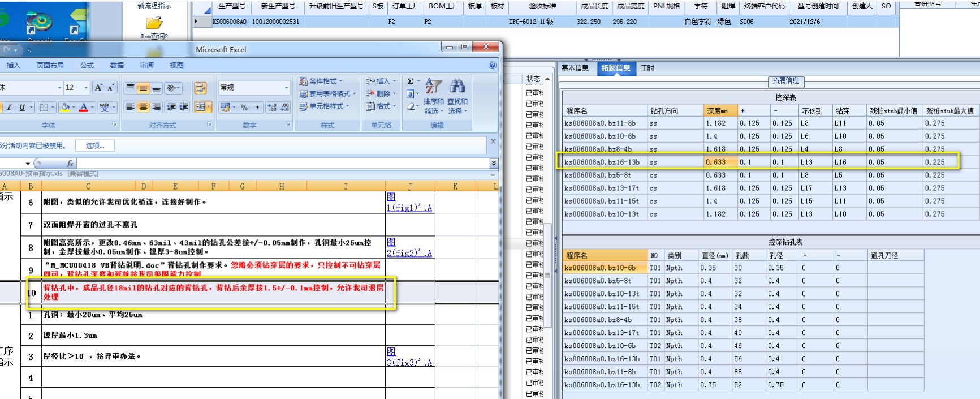Toggle center horizontal alignment
The height and width of the screenshot is (399, 980).
(144, 106)
